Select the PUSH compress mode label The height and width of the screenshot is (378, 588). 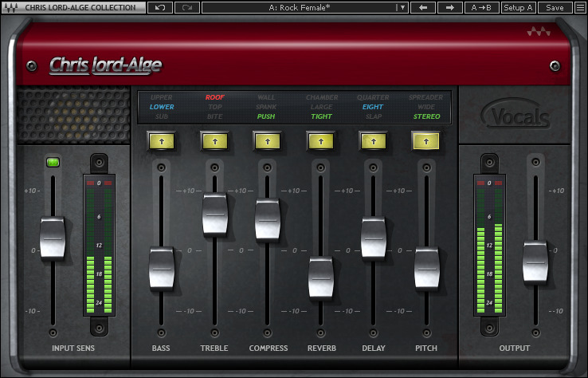point(266,116)
